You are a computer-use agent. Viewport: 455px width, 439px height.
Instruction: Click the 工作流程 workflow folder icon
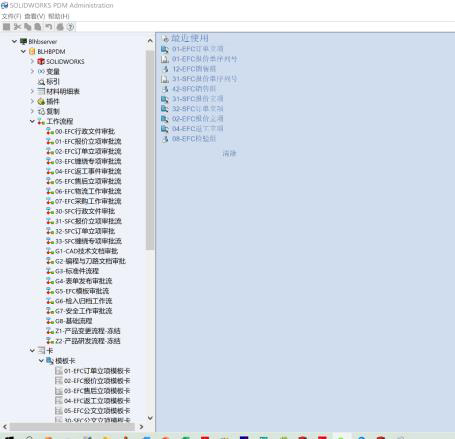point(41,121)
